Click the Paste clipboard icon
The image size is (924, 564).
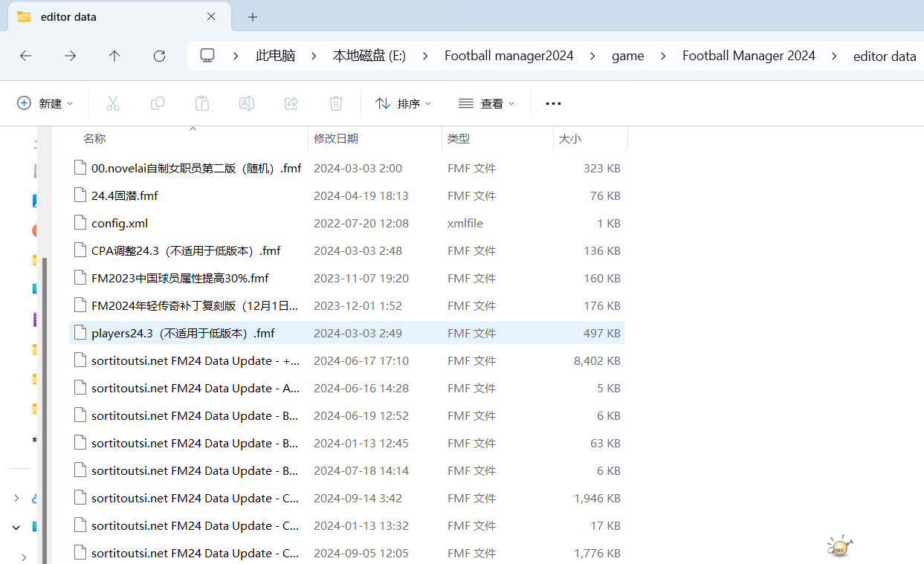tap(202, 103)
